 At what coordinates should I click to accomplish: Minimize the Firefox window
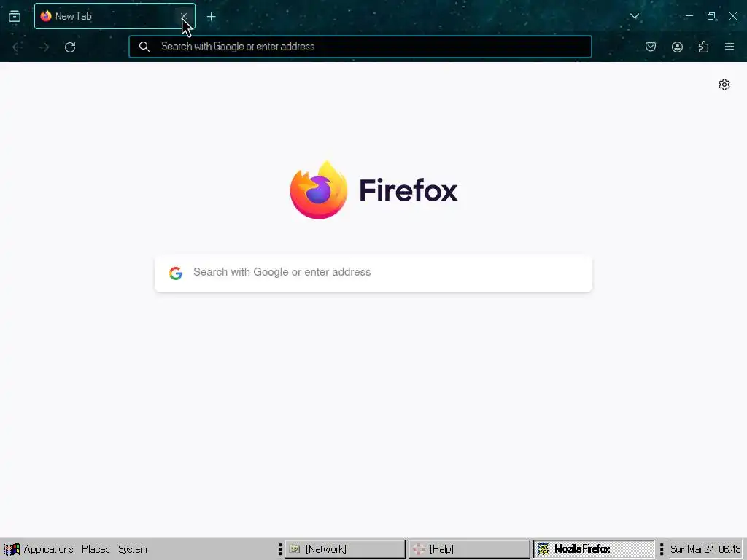pos(689,16)
